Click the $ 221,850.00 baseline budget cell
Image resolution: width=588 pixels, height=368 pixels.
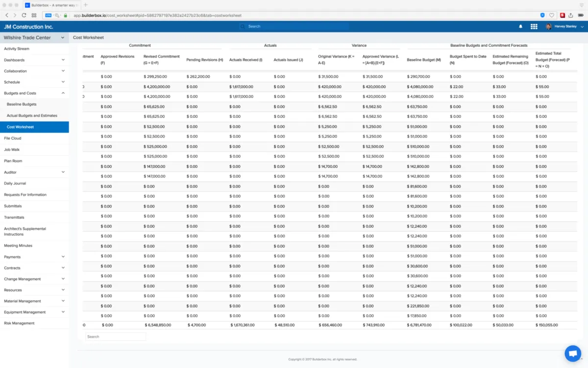click(418, 306)
